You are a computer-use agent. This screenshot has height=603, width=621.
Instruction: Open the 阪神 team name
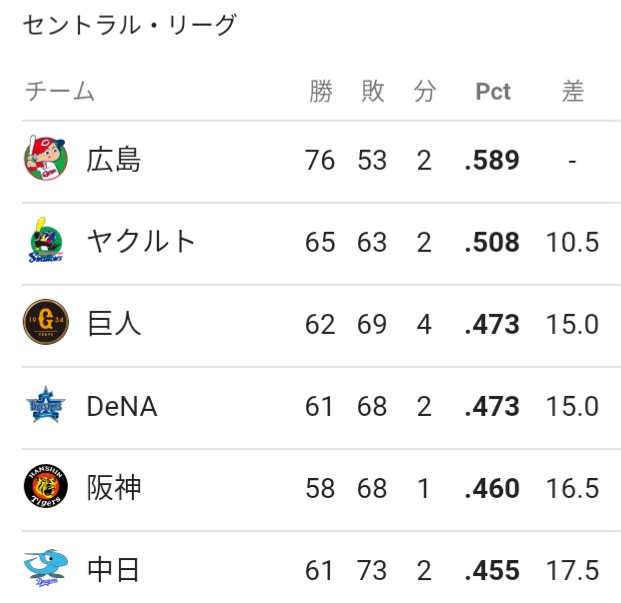pos(114,487)
